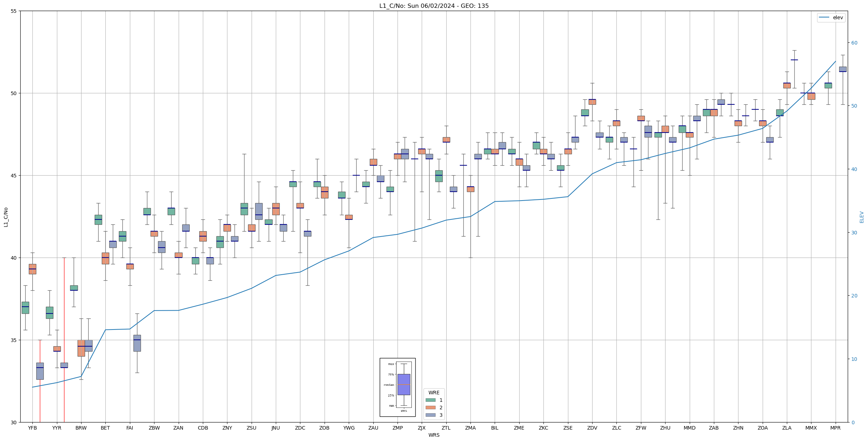Click the elev line legend entry
Screen dimensions: 868x441
pyautogui.click(x=831, y=17)
